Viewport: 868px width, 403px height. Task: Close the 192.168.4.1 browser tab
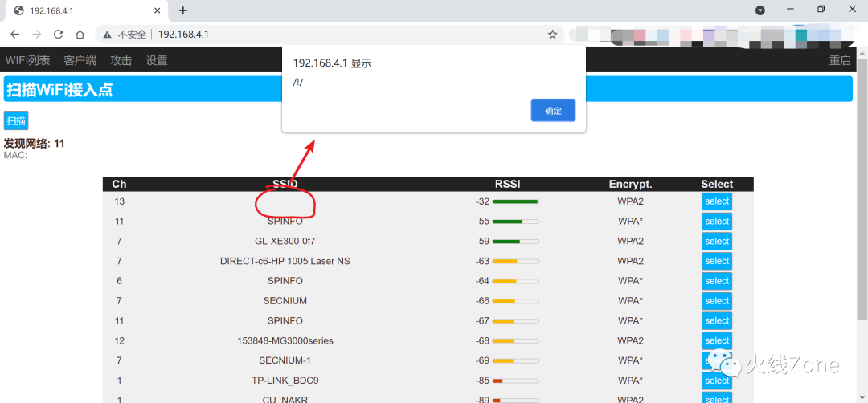[x=158, y=10]
